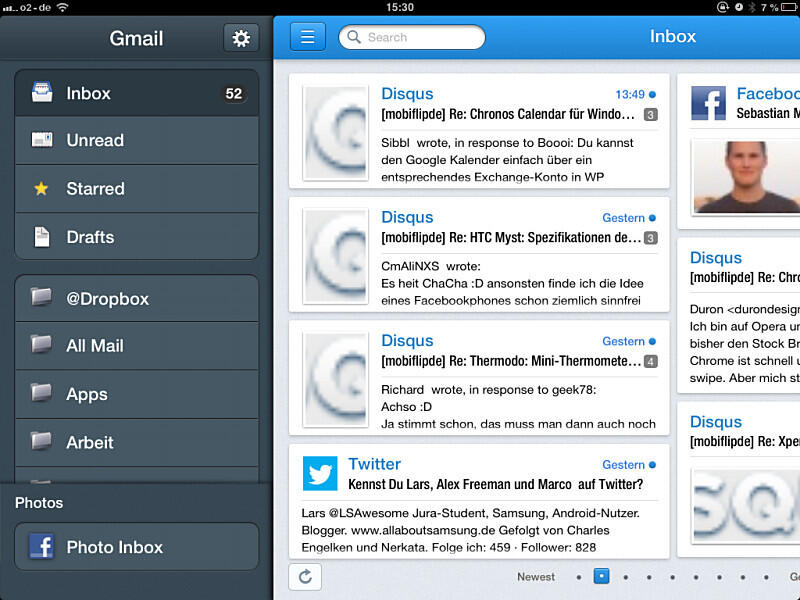The width and height of the screenshot is (800, 600).
Task: Open the Disqus Chronos Calendar email
Action: coord(479,131)
